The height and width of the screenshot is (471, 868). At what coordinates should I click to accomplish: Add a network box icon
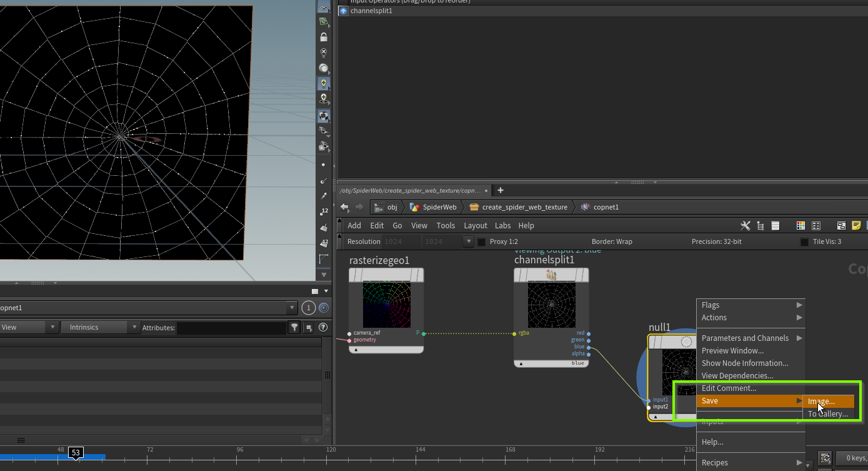click(841, 226)
